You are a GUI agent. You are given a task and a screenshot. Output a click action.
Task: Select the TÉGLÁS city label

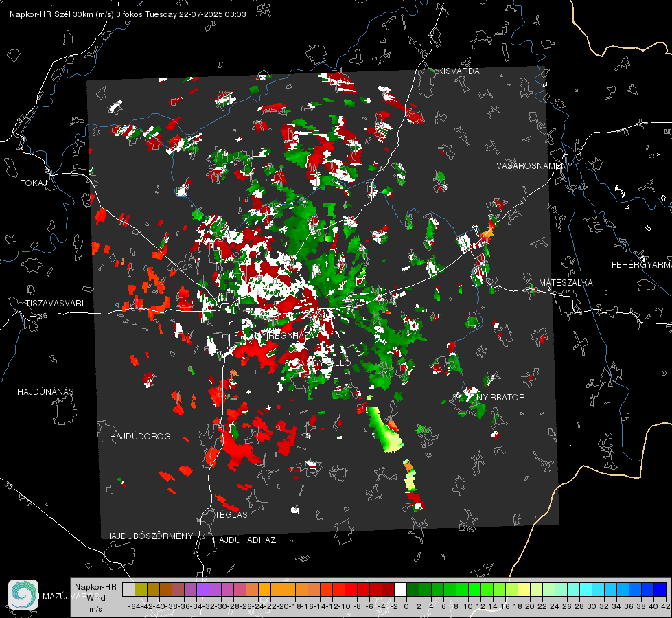[231, 515]
